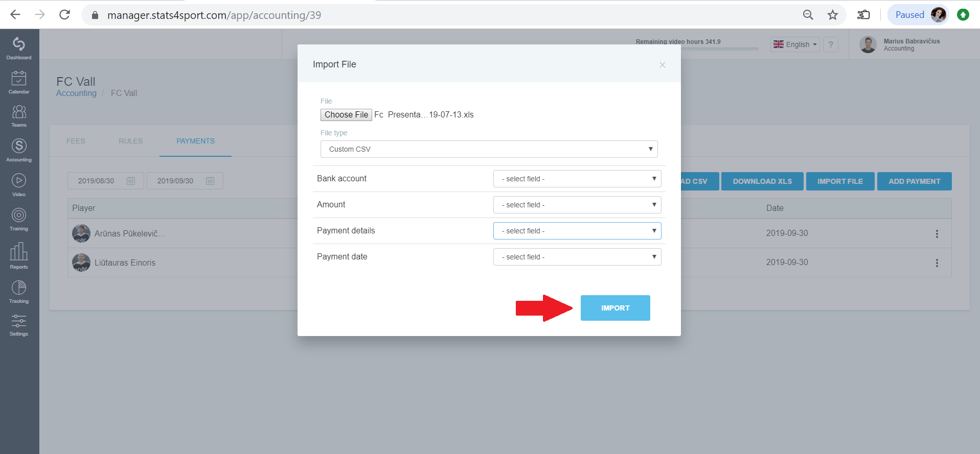Viewport: 980px width, 454px height.
Task: Switch to the FEES tab
Action: pyautogui.click(x=76, y=141)
